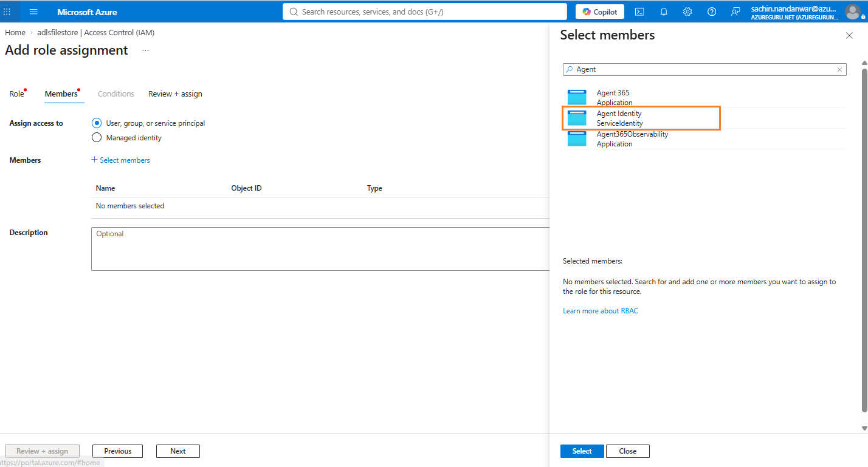868x467 pixels.
Task: Switch to the Role tab
Action: coord(17,94)
